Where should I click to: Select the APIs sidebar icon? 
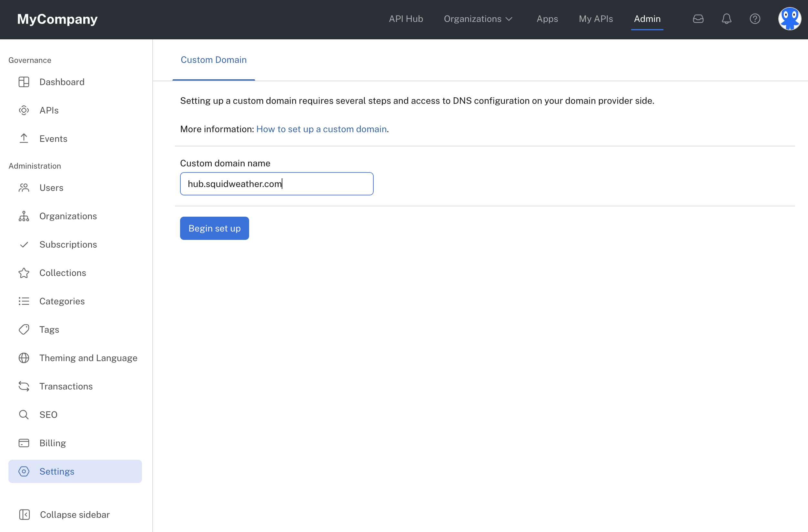pyautogui.click(x=24, y=110)
